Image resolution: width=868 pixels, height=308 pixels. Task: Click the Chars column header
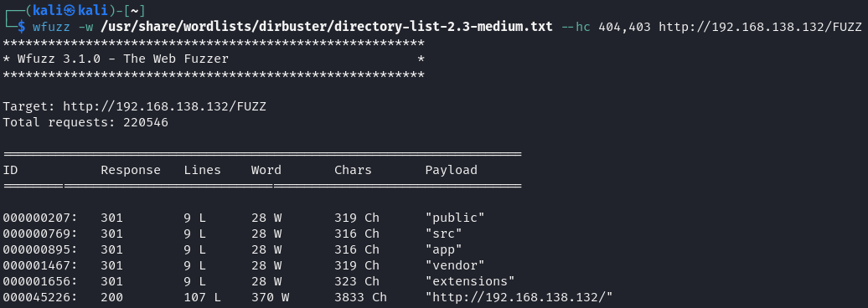354,170
